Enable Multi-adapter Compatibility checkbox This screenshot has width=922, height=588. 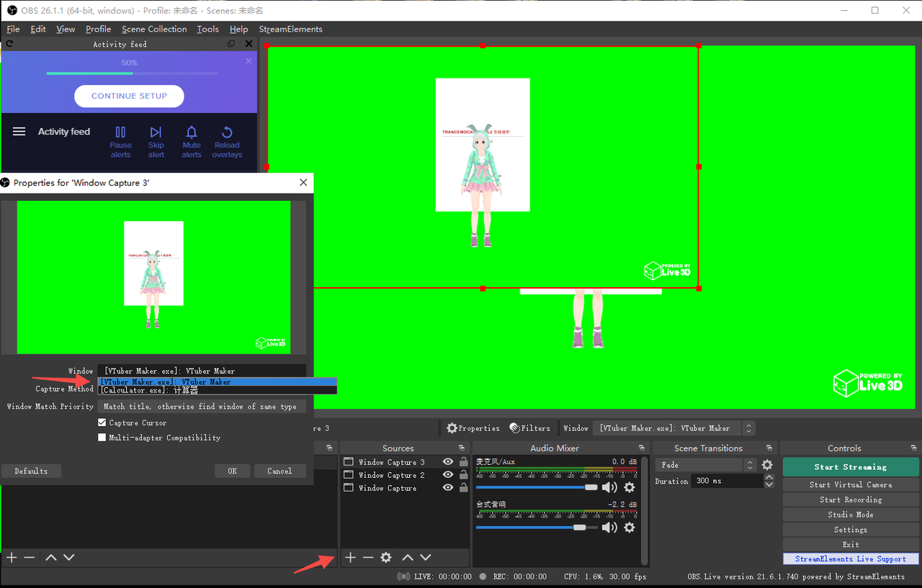click(x=102, y=438)
